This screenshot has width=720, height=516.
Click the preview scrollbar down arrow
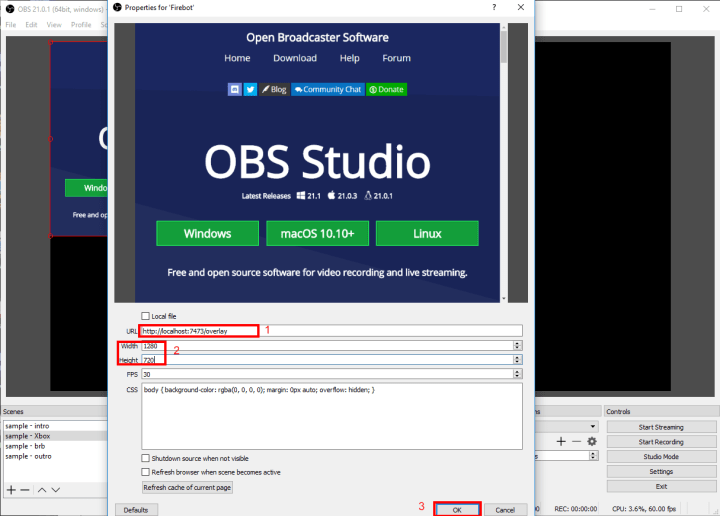click(504, 298)
